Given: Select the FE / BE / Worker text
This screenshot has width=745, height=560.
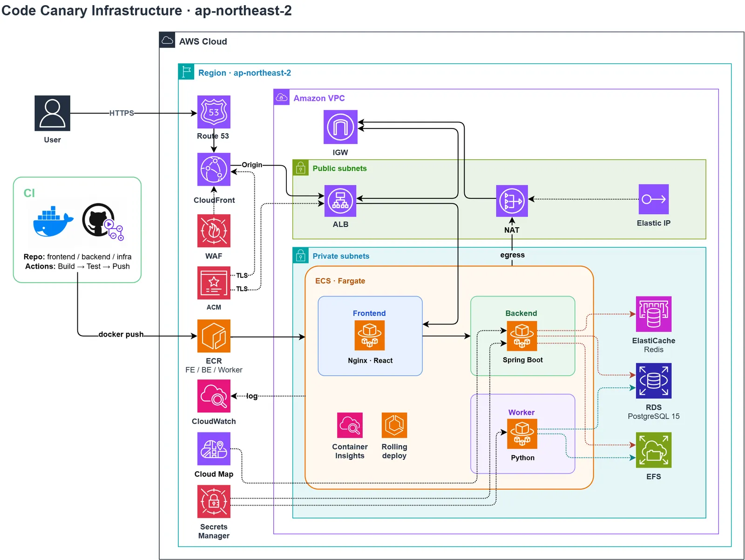Looking at the screenshot, I should (214, 370).
